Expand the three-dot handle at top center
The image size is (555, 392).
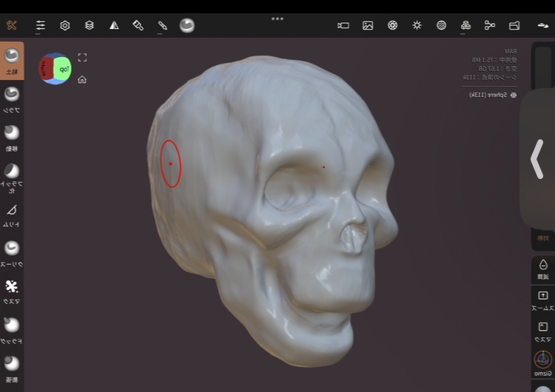[277, 18]
